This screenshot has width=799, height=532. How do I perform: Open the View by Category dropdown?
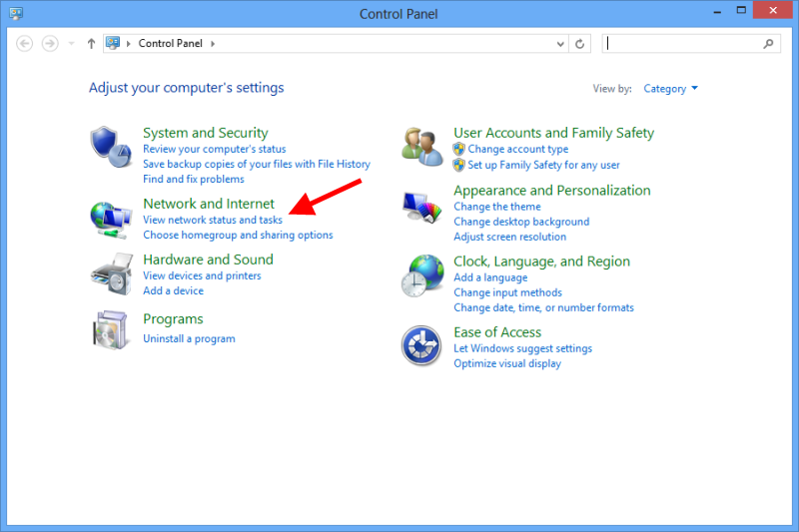point(670,89)
